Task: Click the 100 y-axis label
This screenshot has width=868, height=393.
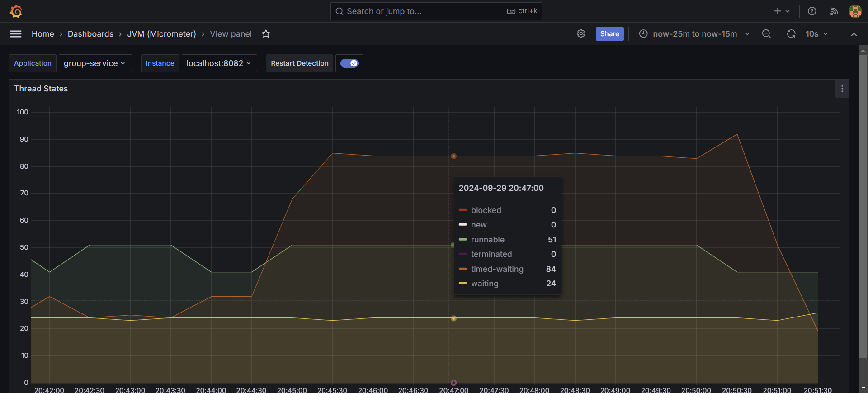Action: coord(23,112)
